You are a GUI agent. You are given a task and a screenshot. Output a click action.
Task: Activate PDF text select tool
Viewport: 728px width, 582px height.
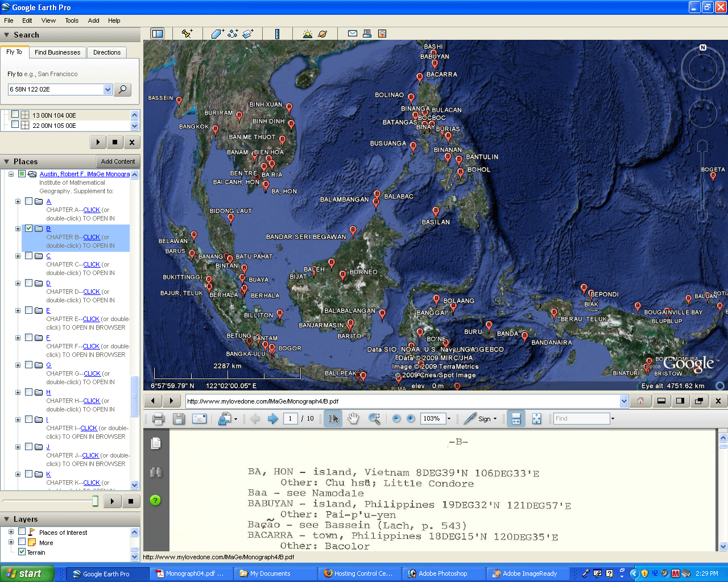(333, 419)
